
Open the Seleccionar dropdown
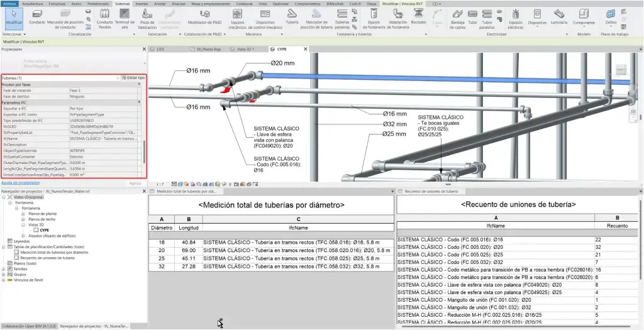(x=14, y=35)
